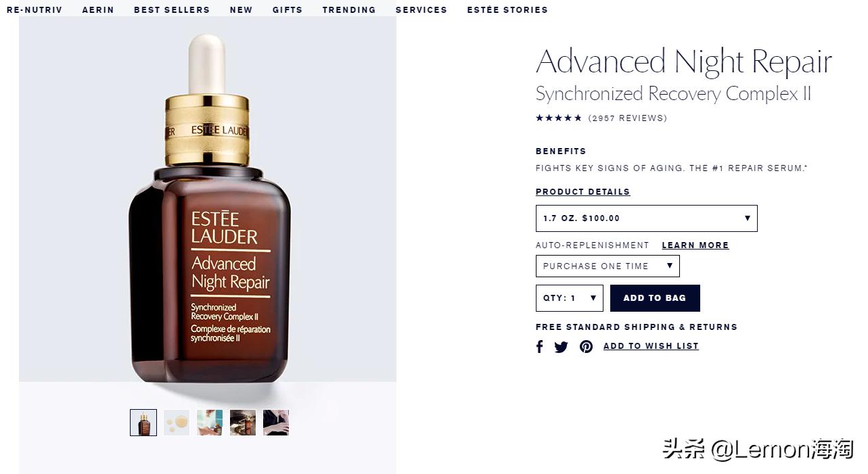Open the LEARN MORE auto-replenishment link

[x=695, y=245]
